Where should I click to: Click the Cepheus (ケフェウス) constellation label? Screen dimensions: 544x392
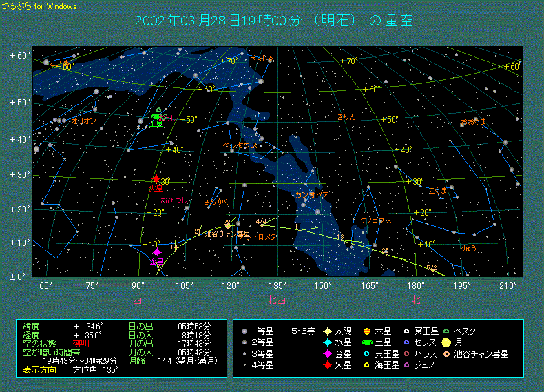(375, 220)
